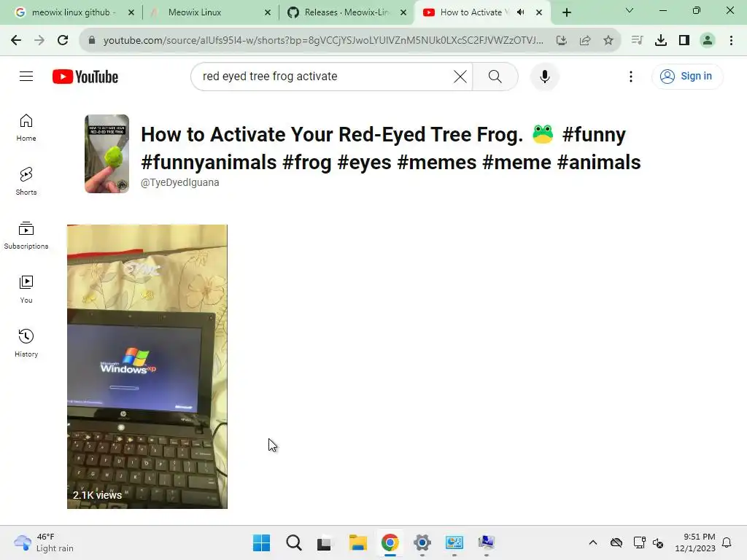747x560 pixels.
Task: Open the Windows Start menu
Action: pos(262,542)
